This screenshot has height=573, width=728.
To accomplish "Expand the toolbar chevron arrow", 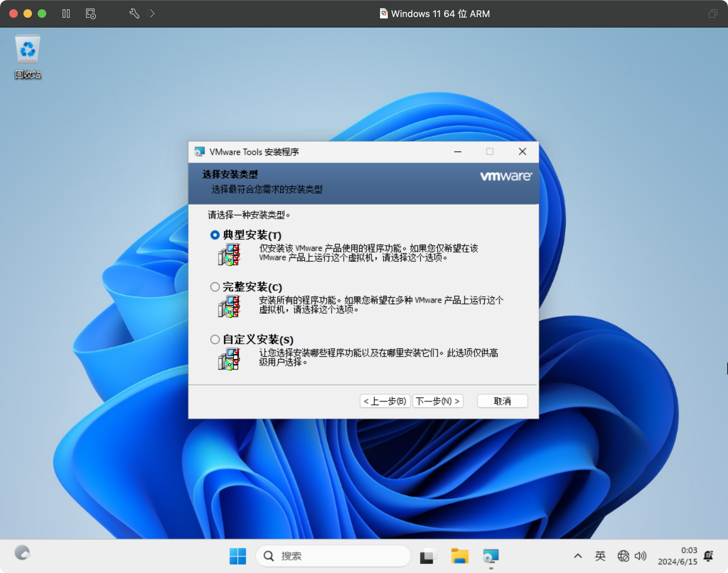I will point(152,14).
